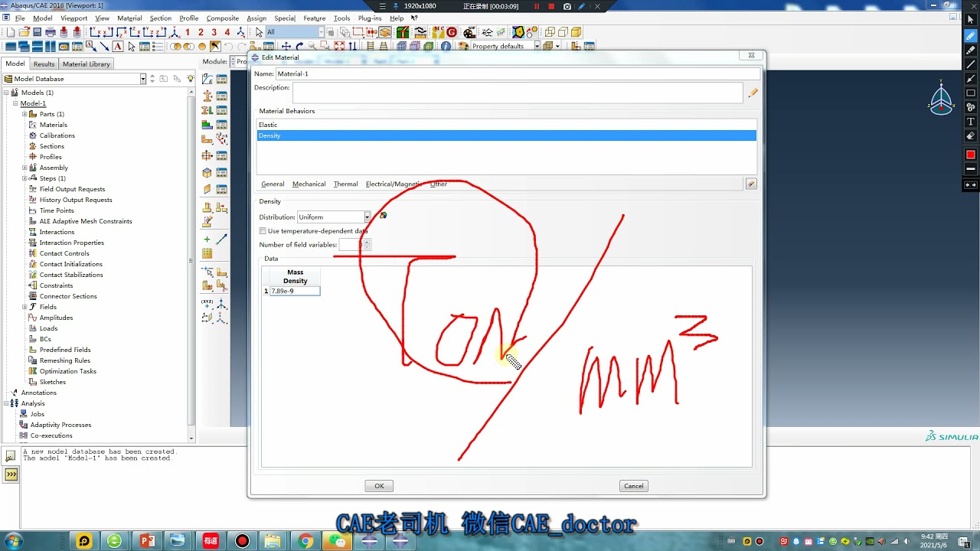Open the Plug-ins menu
This screenshot has width=980, height=551.
point(370,18)
